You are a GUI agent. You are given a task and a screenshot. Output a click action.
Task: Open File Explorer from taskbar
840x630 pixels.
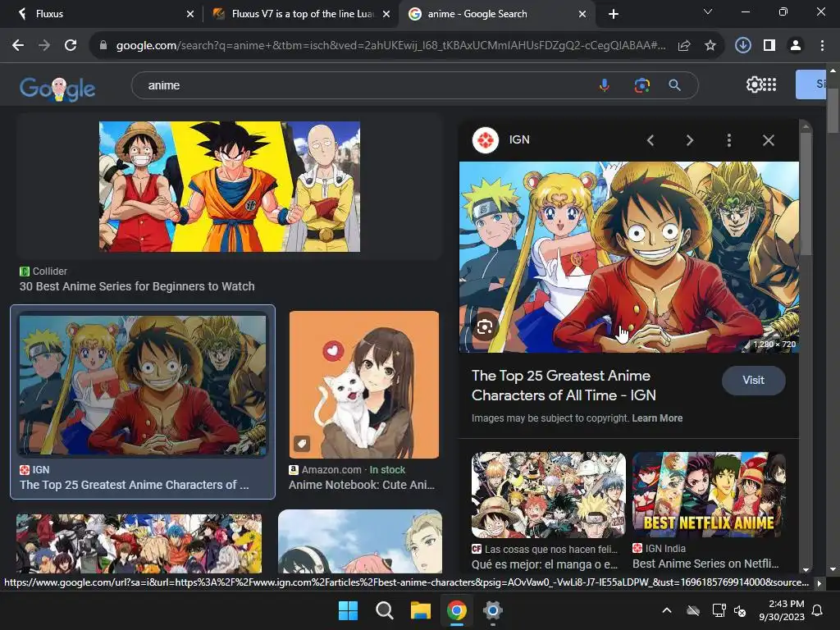421,610
